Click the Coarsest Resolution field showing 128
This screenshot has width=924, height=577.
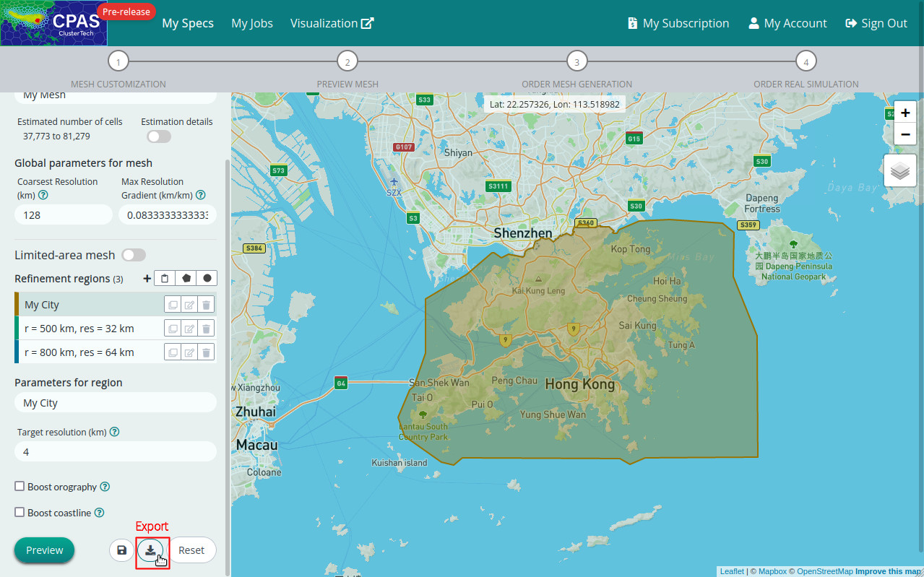(x=64, y=215)
